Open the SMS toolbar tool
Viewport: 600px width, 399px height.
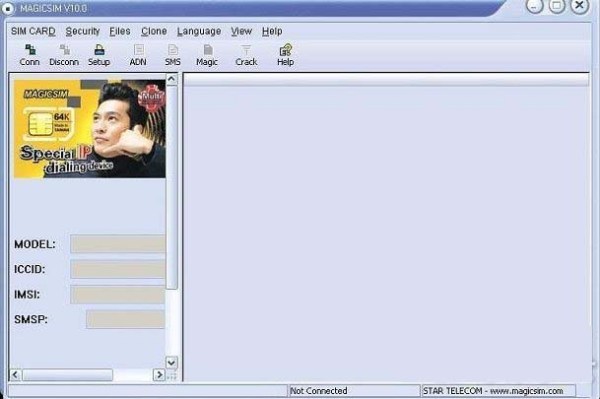(x=173, y=55)
